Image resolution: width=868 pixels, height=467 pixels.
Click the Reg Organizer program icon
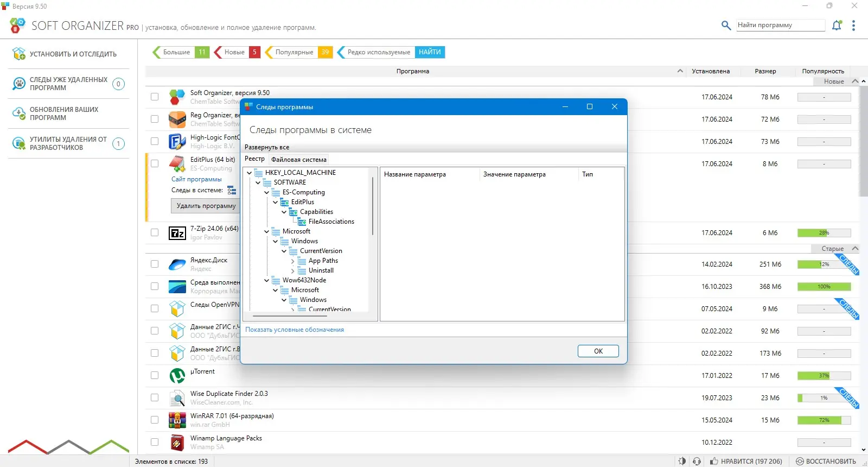click(177, 119)
